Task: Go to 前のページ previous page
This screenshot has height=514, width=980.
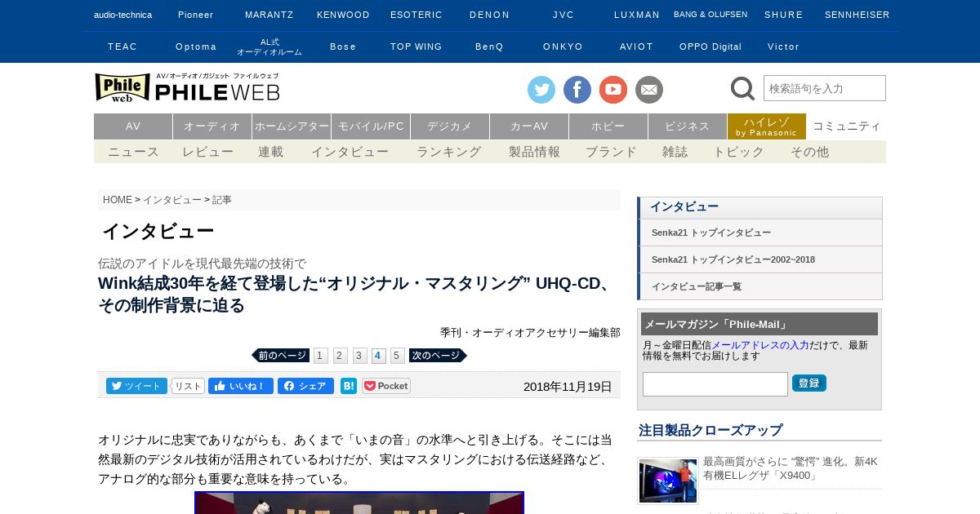Action: point(280,356)
